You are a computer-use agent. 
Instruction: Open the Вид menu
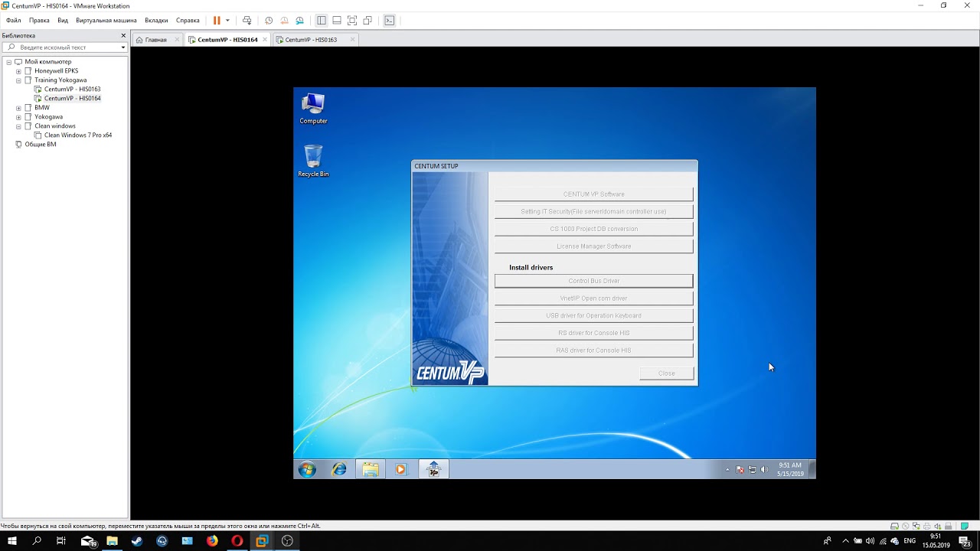tap(63, 21)
